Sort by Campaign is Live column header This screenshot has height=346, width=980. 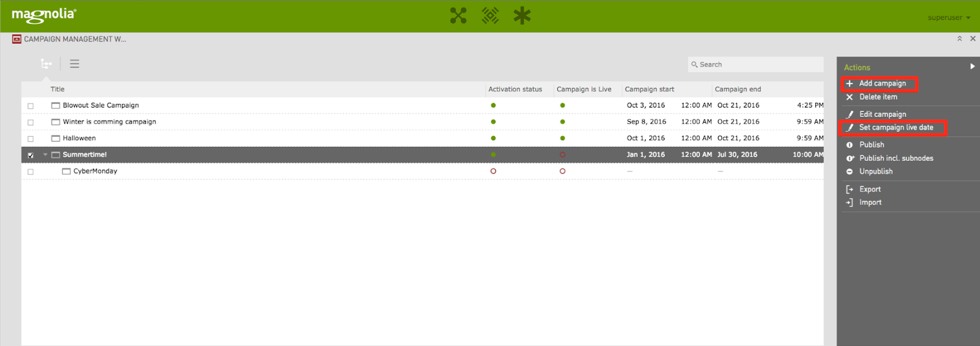(x=584, y=89)
